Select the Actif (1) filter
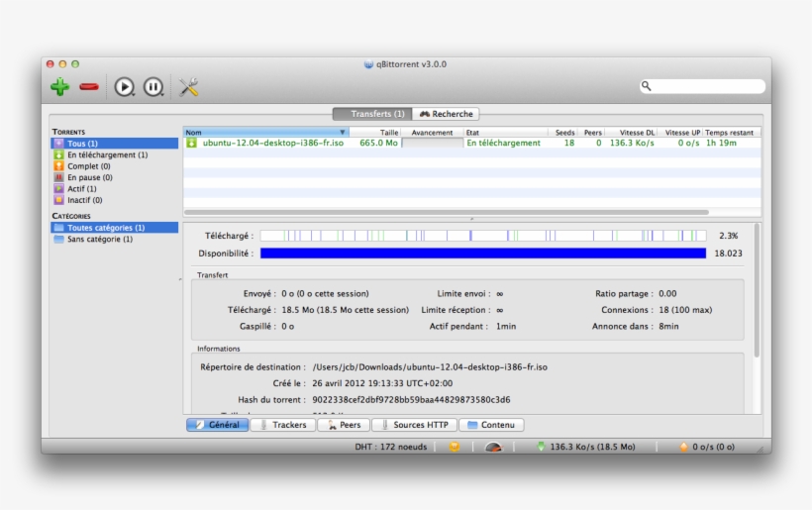 pos(115,189)
